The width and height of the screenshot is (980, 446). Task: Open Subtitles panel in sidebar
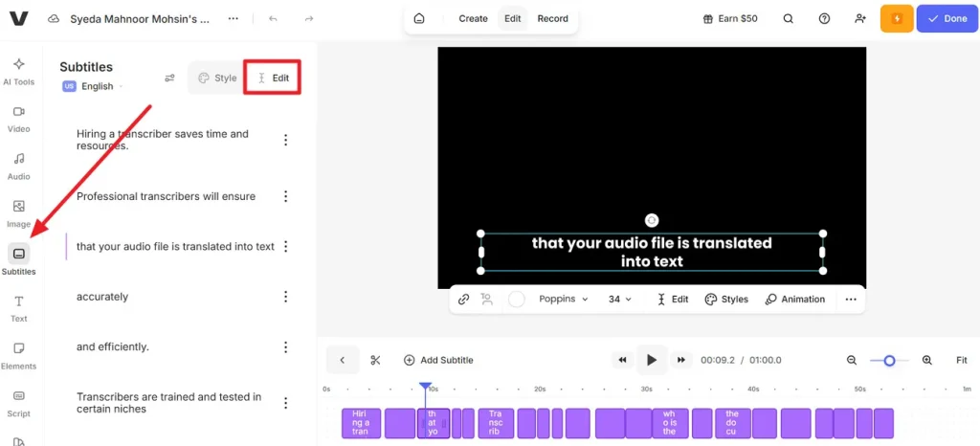click(19, 260)
